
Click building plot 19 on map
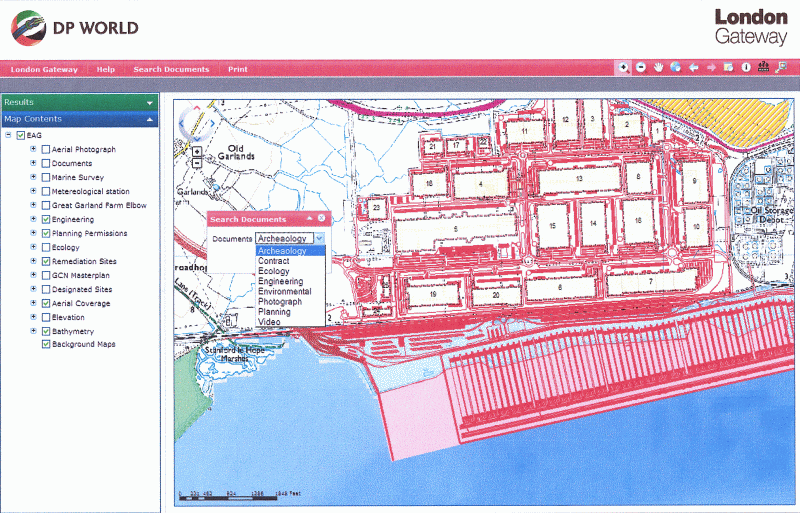coord(433,294)
